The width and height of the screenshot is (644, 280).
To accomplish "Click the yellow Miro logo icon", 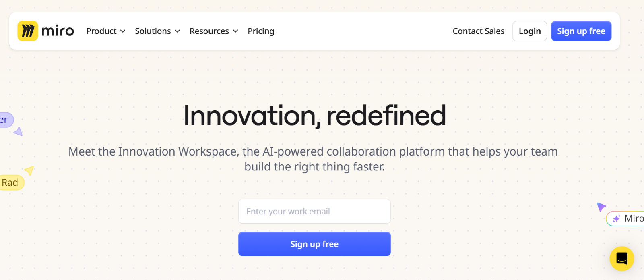I will tap(28, 31).
